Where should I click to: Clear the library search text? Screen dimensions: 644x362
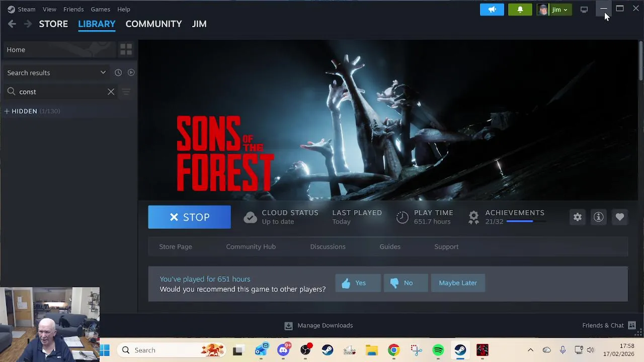111,92
